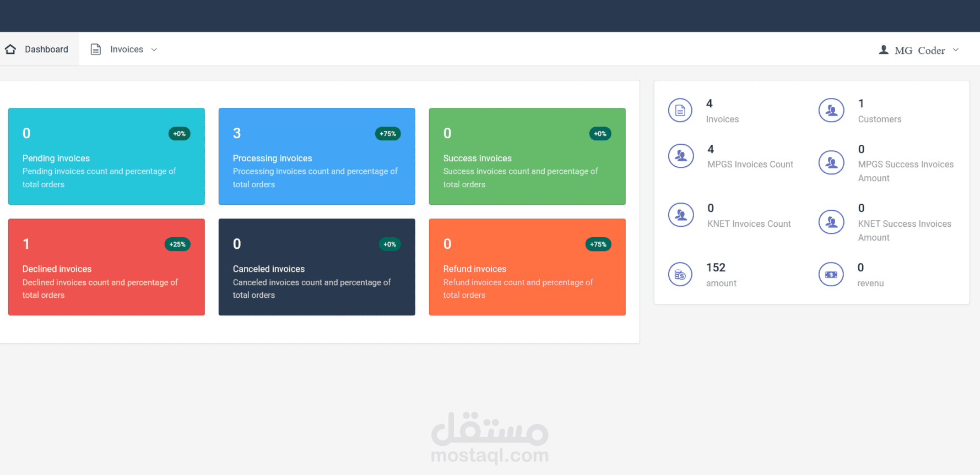
Task: Click the 'Customers' stat label
Action: (880, 119)
